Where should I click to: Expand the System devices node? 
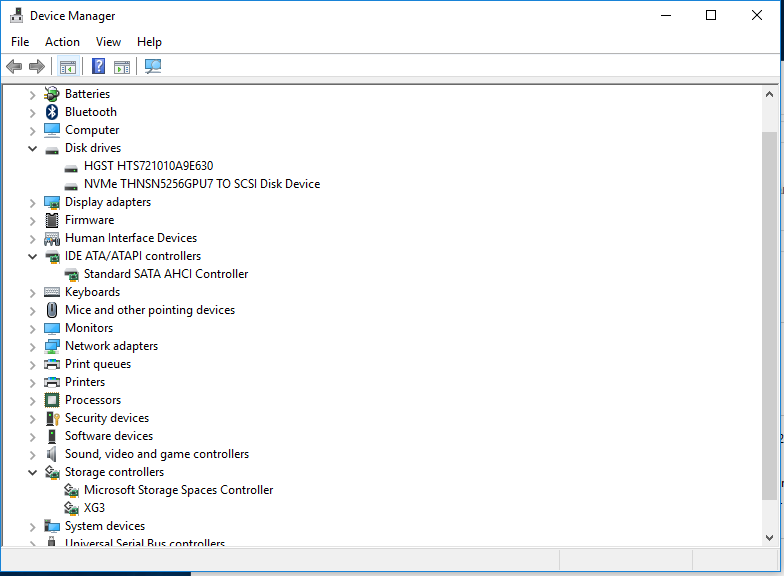pos(32,527)
